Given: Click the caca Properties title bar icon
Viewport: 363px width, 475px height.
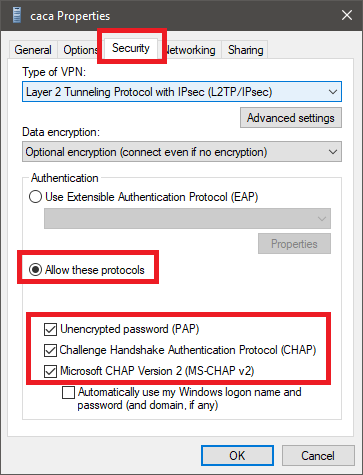Looking at the screenshot, I should tap(16, 15).
